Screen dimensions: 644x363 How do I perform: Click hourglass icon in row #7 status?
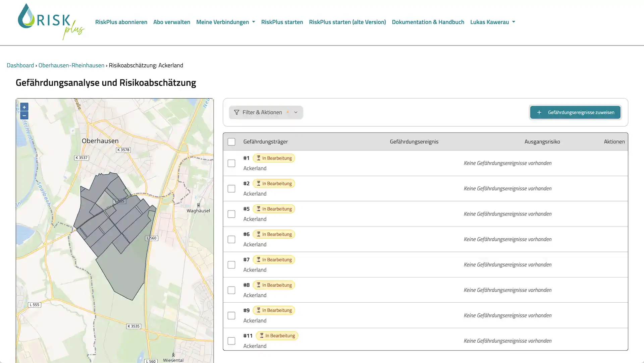click(x=259, y=259)
